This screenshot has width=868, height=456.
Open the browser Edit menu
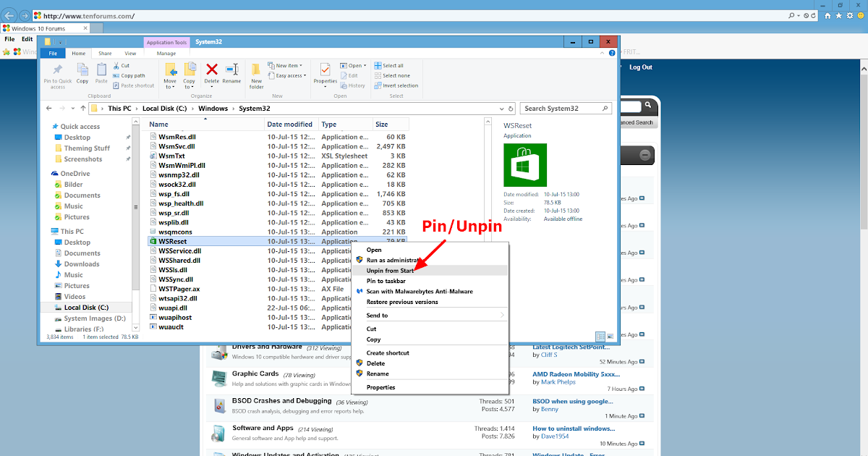27,39
